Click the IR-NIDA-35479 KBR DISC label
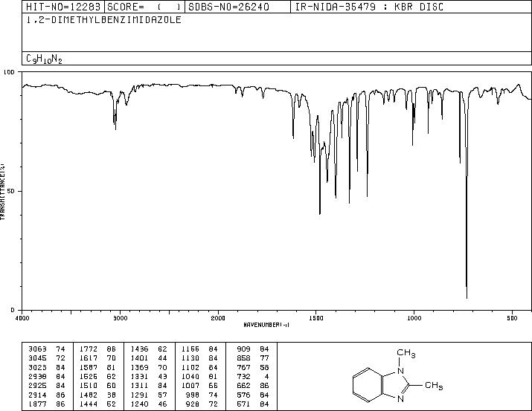Screen dimensions: 532x411 (370, 7)
